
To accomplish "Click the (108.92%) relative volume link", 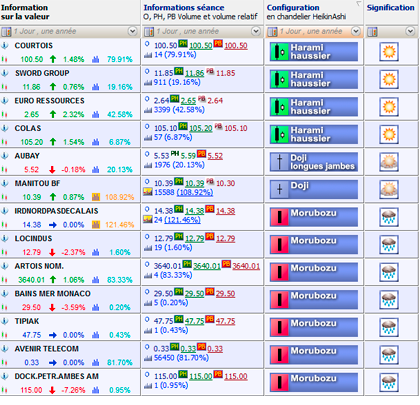I will [195, 192].
